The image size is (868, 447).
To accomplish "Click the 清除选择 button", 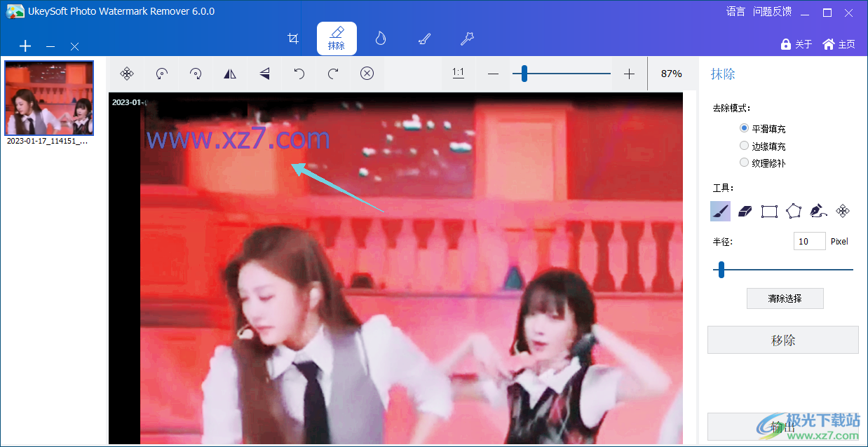I will click(x=785, y=298).
